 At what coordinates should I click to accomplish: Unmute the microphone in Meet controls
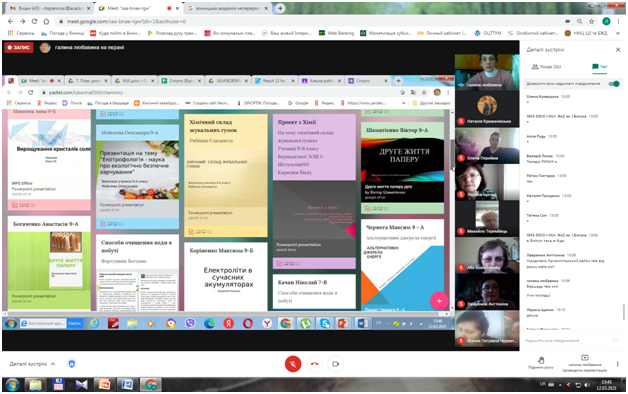(293, 364)
